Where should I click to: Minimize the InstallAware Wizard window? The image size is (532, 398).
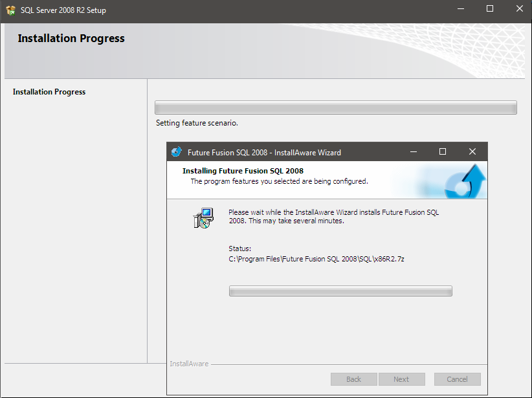click(x=414, y=151)
